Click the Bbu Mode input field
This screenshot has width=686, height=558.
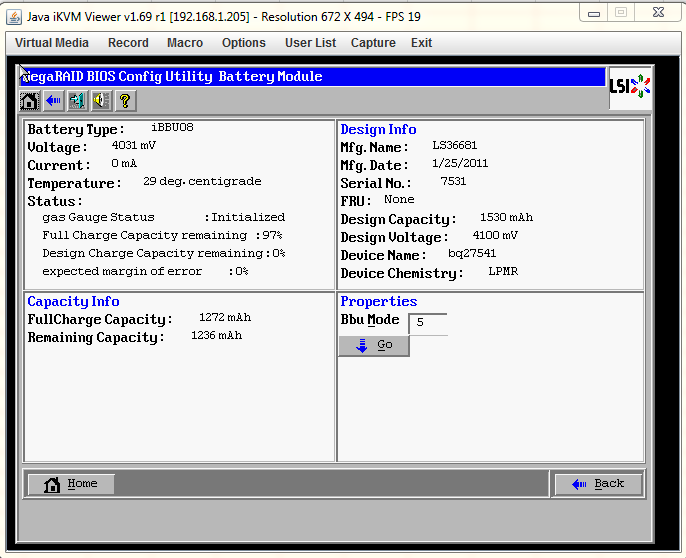[428, 323]
